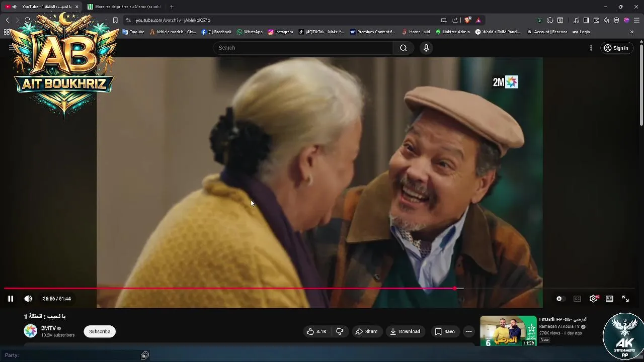Bookmark this page

[x=115, y=20]
